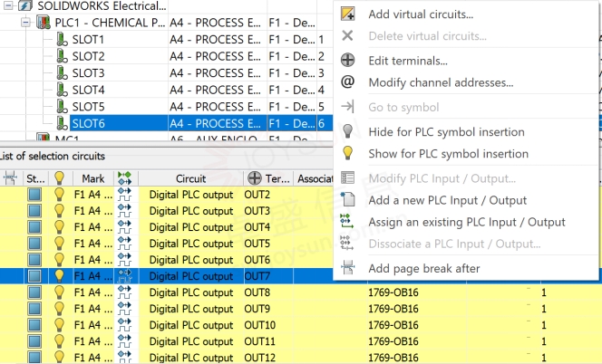Click the yellow bulb Show icon in menu
This screenshot has height=364, width=602.
point(347,153)
